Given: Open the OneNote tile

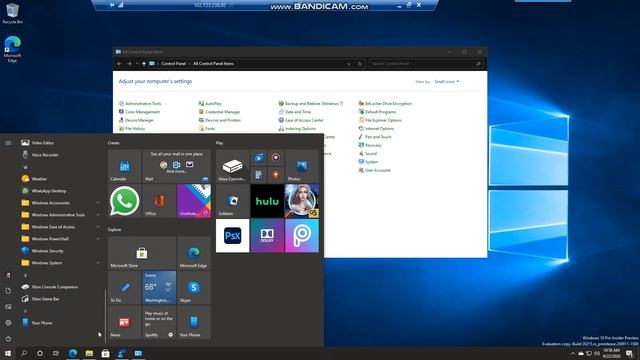Looking at the screenshot, I should coord(194,201).
